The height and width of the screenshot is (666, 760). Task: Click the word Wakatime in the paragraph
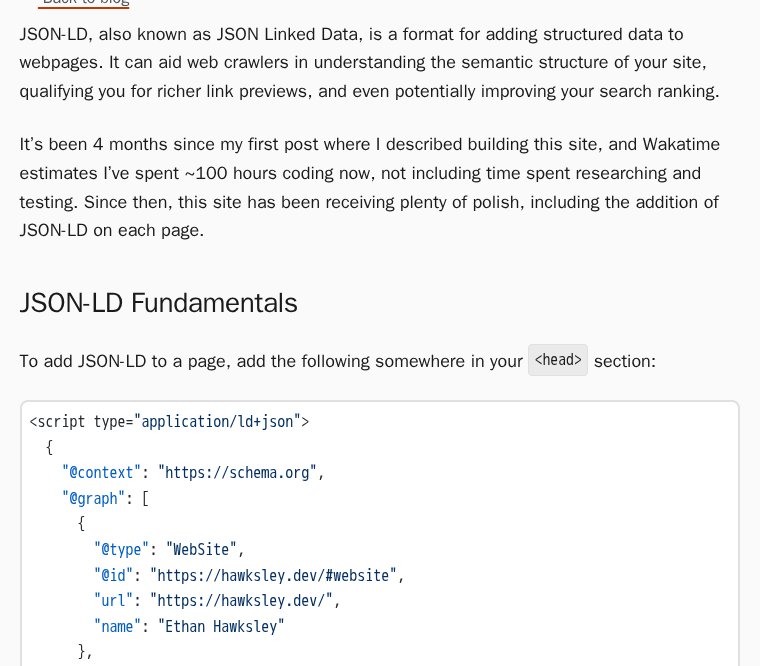pos(681,144)
